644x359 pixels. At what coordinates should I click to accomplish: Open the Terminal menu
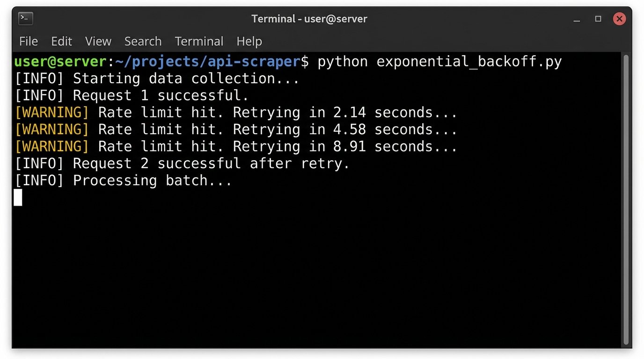[199, 41]
